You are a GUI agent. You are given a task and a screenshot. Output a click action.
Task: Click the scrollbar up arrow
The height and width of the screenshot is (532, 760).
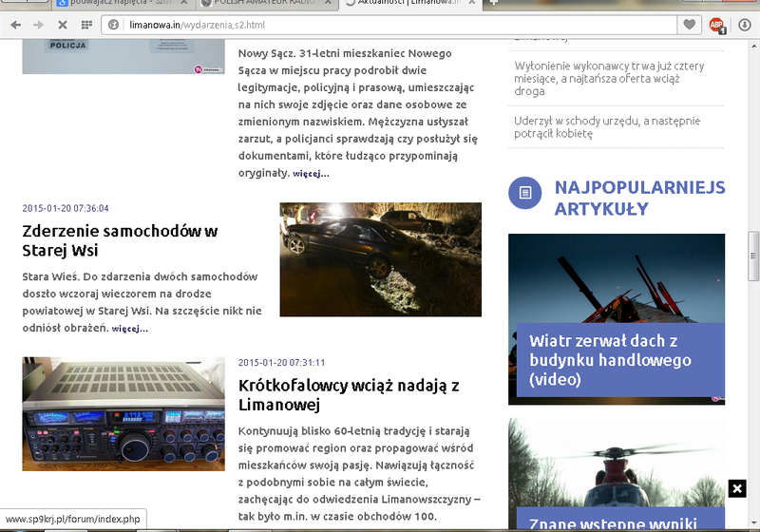point(753,47)
